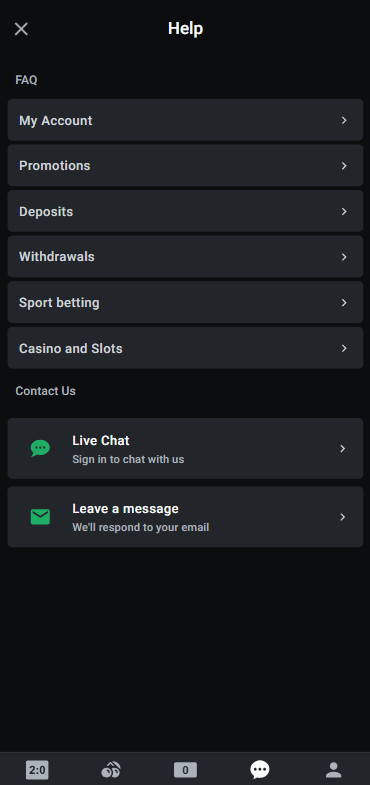Tap the chat bubble icon in bottom bar
The width and height of the screenshot is (370, 785).
tap(259, 769)
